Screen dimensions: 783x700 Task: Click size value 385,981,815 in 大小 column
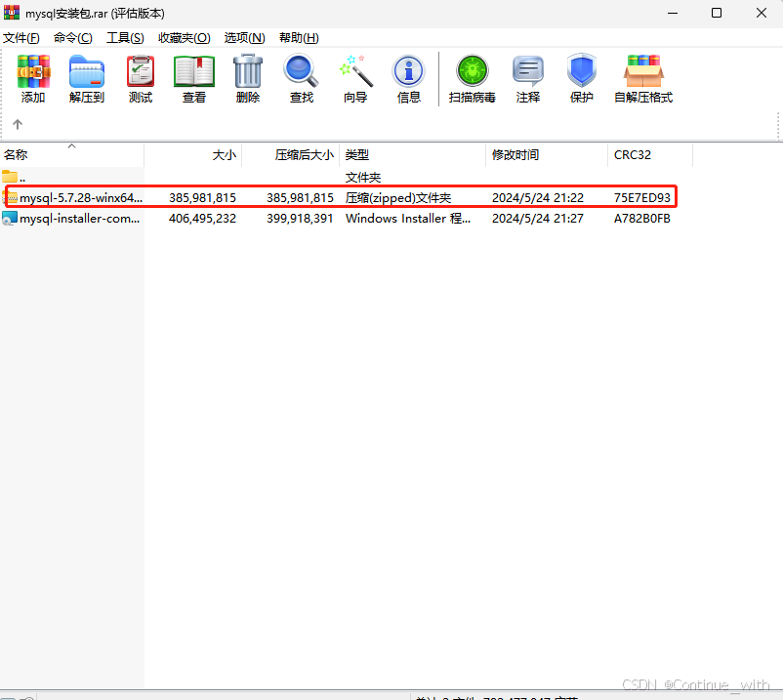tap(202, 198)
